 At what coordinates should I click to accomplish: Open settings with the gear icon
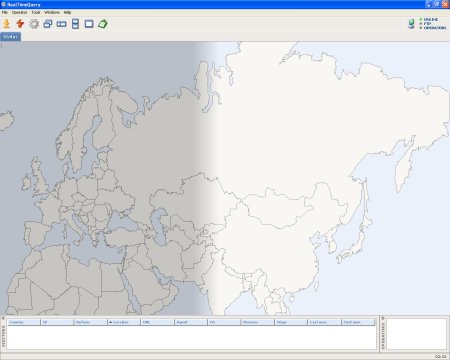click(34, 24)
